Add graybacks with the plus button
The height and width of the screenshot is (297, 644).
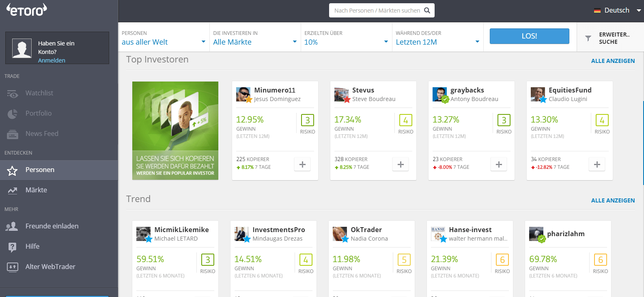point(499,164)
